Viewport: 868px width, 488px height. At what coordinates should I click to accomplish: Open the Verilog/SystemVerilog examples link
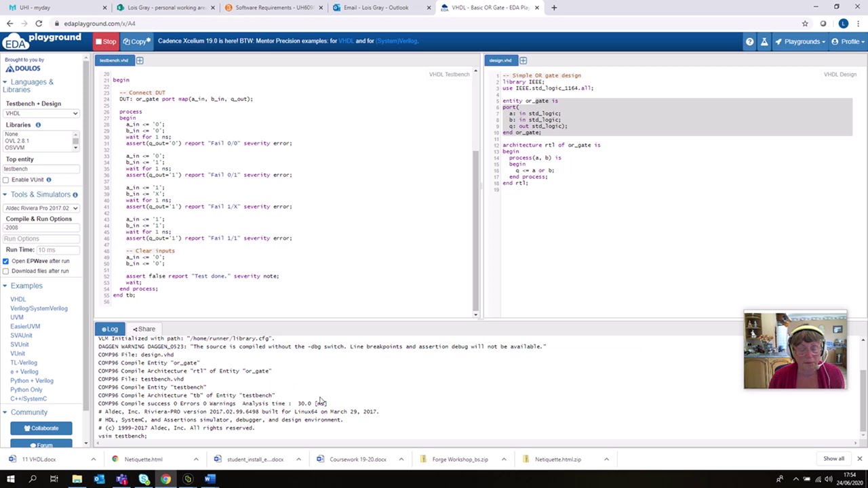39,308
